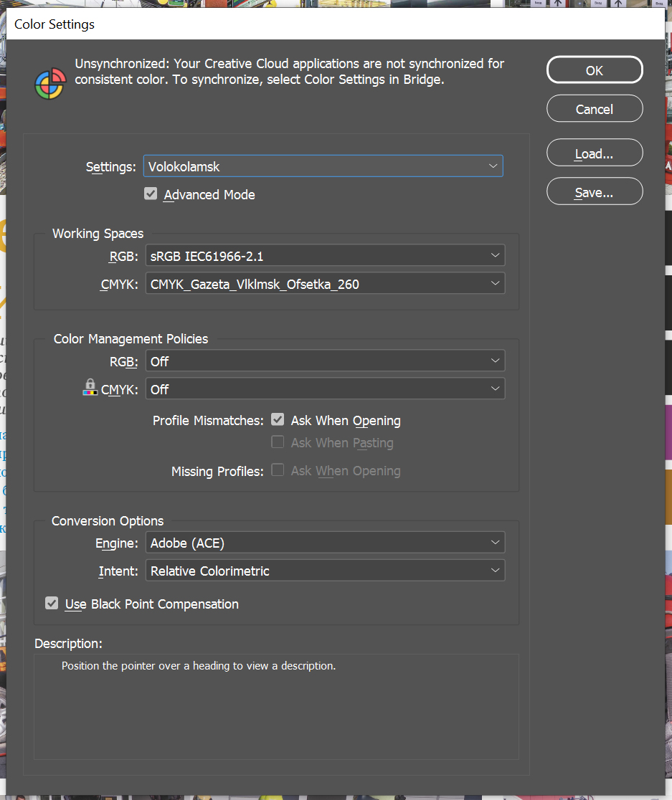Click the Unsynchronized warning message text
672x800 pixels.
(289, 72)
